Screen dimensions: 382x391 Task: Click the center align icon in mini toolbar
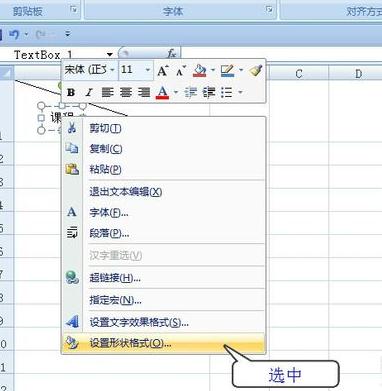pyautogui.click(x=126, y=92)
